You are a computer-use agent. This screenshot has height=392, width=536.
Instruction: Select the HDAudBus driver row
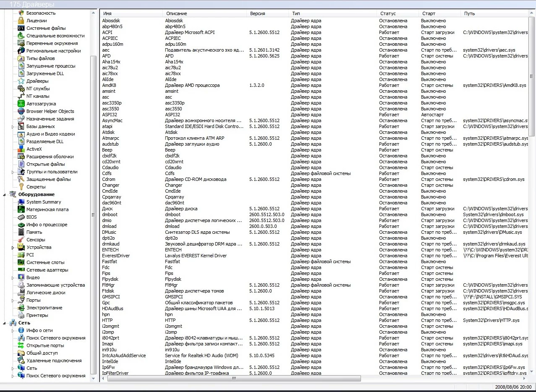coord(314,308)
